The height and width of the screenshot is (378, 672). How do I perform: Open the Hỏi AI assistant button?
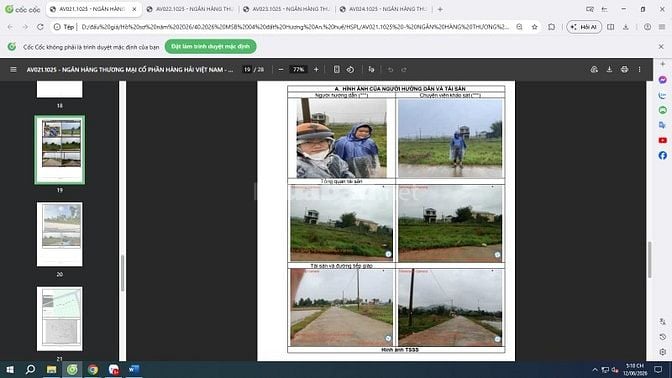tap(584, 27)
